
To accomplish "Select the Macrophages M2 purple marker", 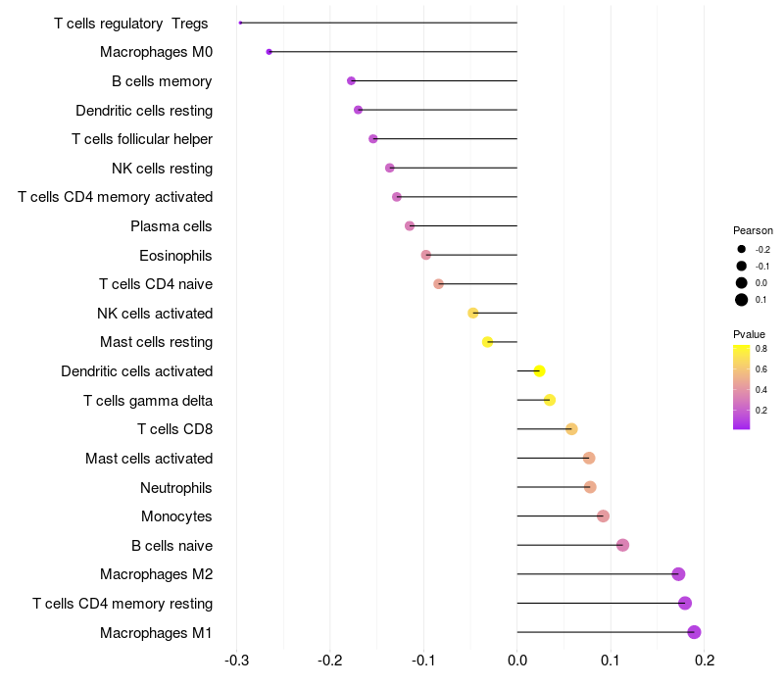I will pyautogui.click(x=678, y=574).
